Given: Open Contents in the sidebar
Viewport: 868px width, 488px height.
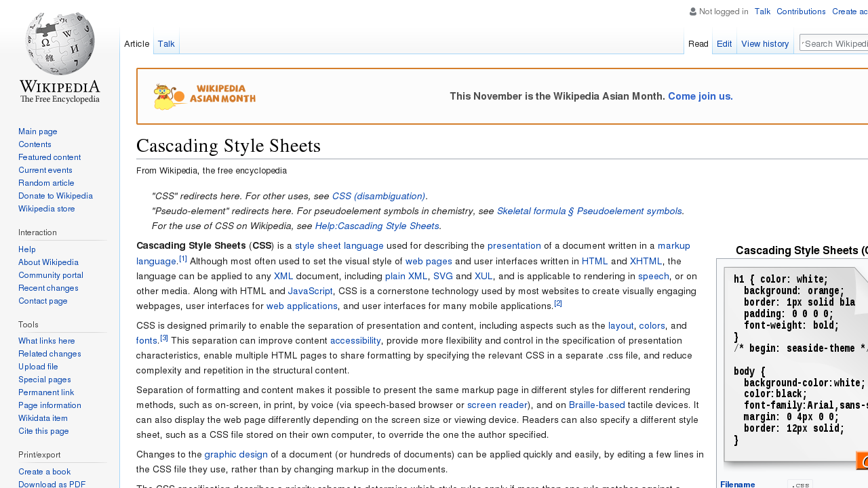Looking at the screenshot, I should point(35,144).
